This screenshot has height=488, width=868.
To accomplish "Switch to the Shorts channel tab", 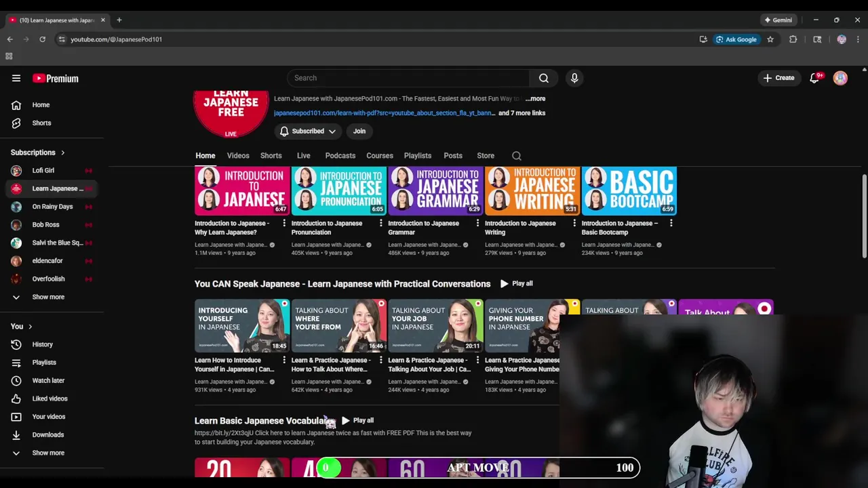I will (x=271, y=156).
